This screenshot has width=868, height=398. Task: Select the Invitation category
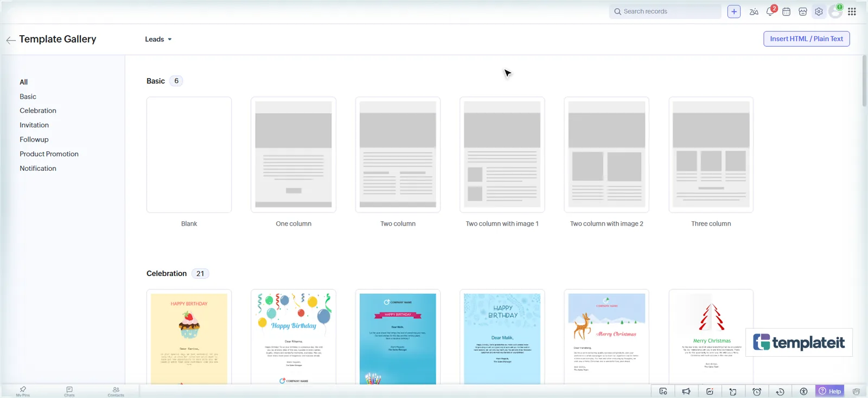(x=34, y=125)
